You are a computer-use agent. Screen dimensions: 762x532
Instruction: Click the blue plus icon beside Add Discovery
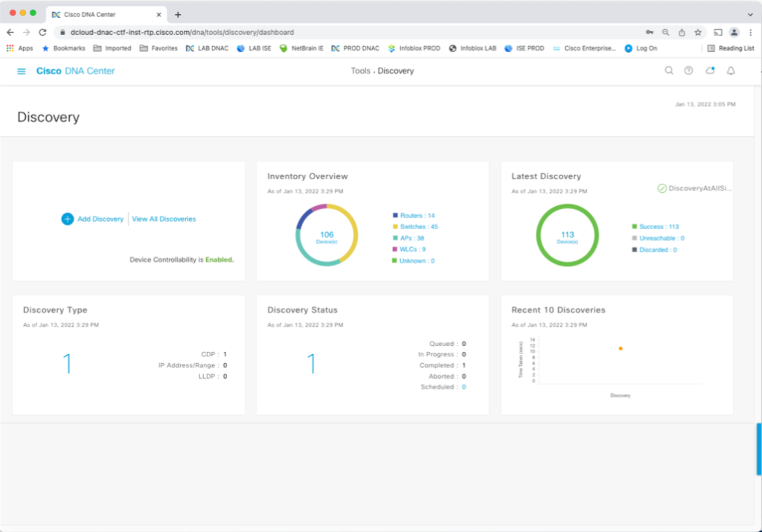tap(67, 219)
